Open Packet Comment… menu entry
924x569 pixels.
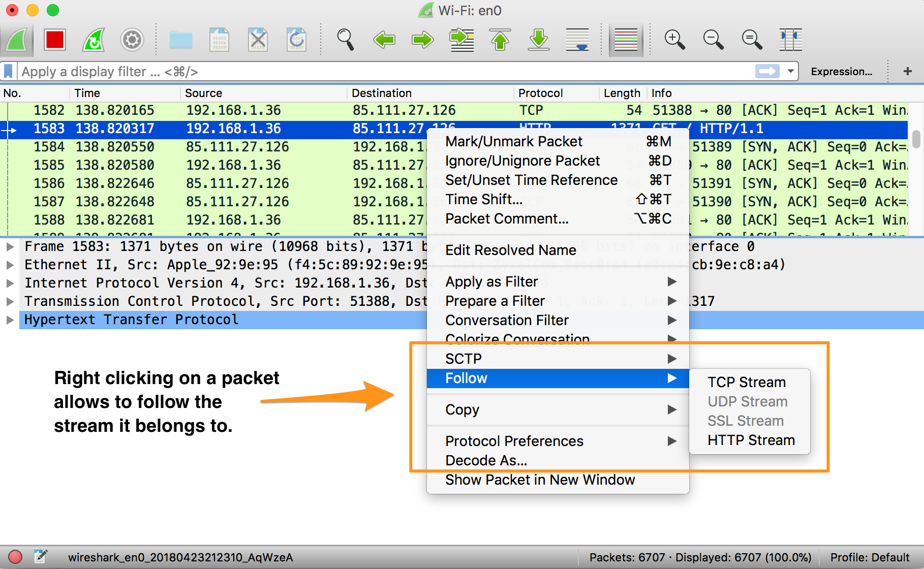(x=558, y=218)
